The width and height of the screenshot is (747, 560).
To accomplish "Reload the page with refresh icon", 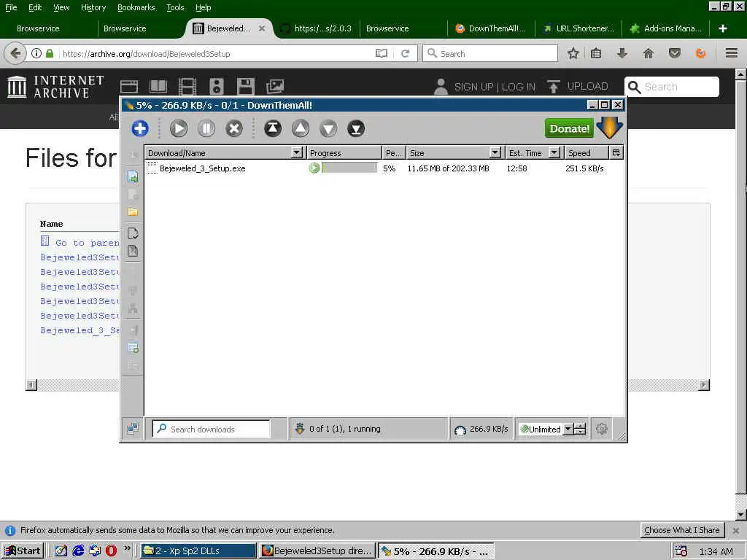I will (x=406, y=53).
